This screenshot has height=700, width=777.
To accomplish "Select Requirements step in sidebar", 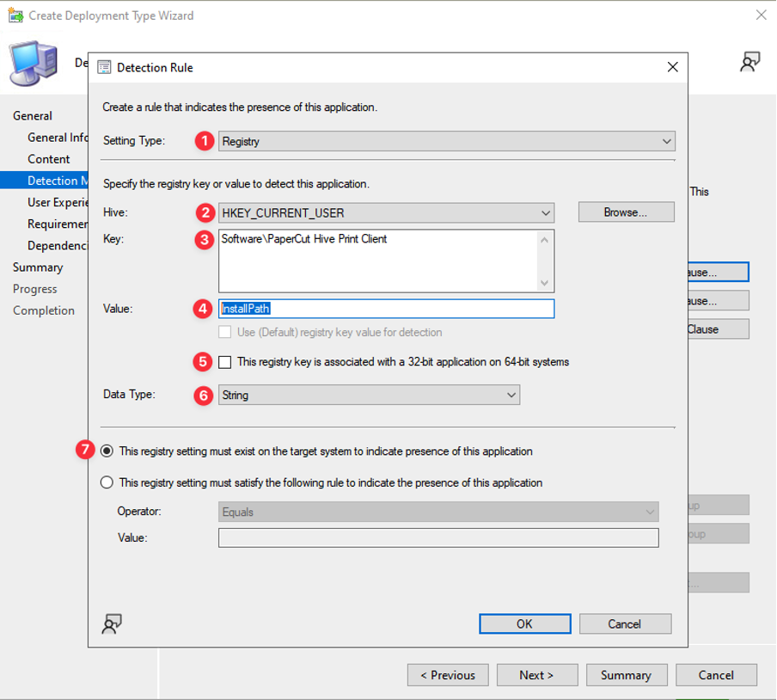I will click(x=58, y=224).
